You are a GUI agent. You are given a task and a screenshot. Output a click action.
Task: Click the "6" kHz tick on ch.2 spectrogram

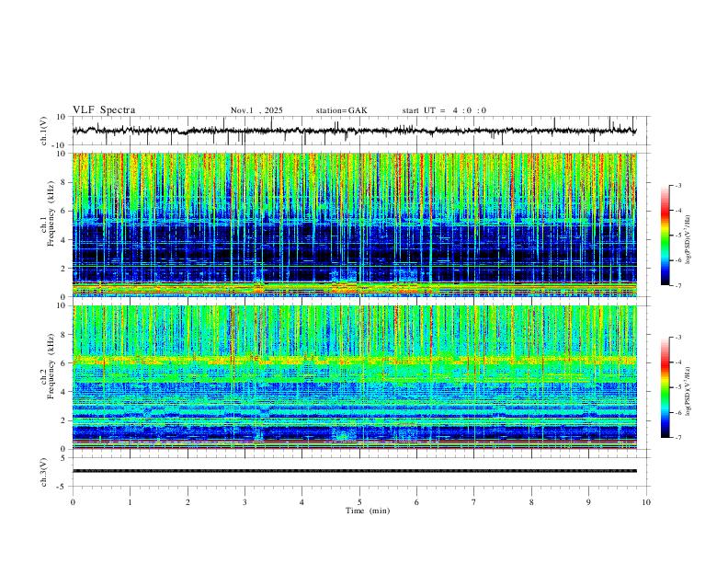(x=64, y=363)
